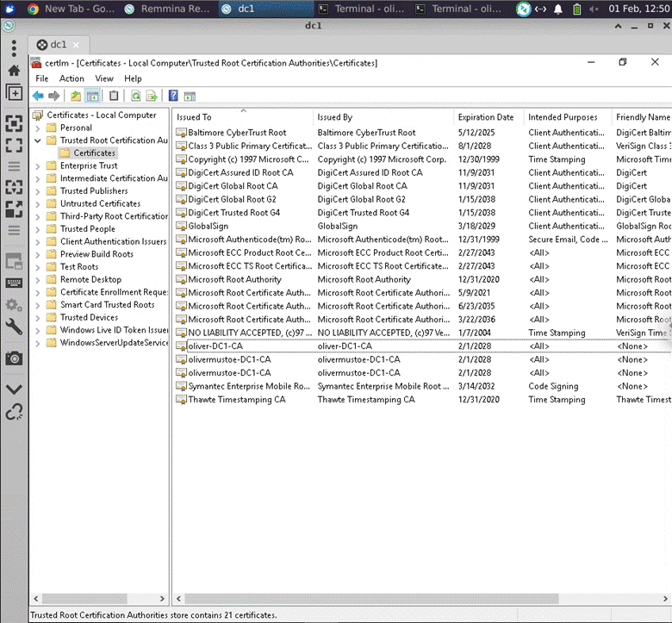Click notification bell in top panel
This screenshot has height=623, width=672.
click(558, 9)
